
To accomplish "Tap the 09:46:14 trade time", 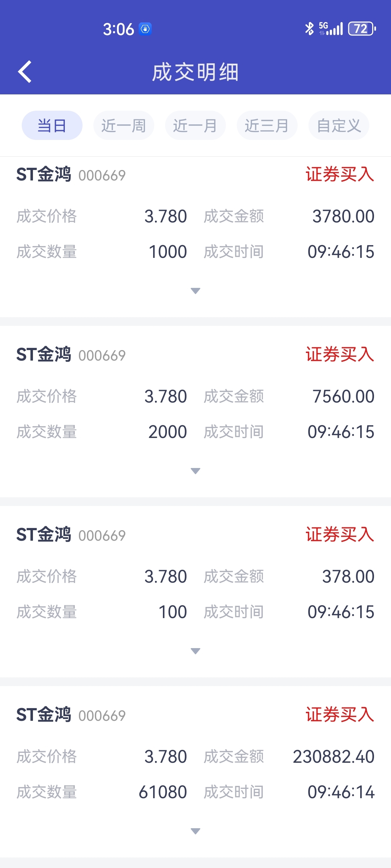I will (x=341, y=792).
